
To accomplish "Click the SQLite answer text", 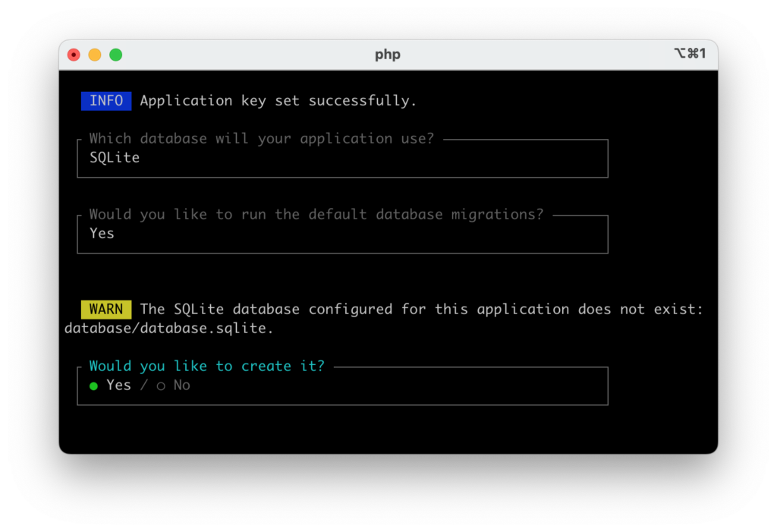I will point(115,158).
